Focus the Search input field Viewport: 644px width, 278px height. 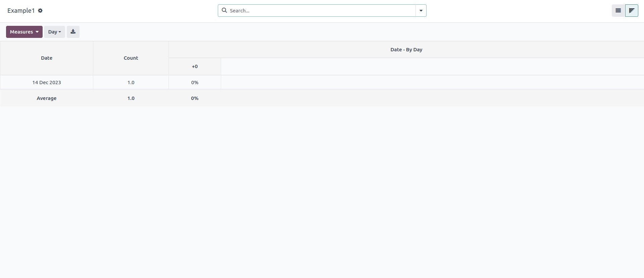tap(321, 11)
